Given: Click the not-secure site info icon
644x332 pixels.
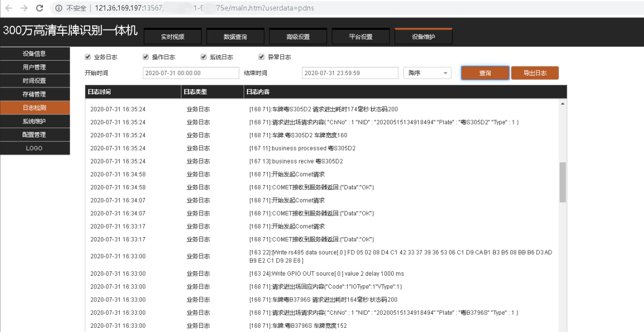Looking at the screenshot, I should point(58,8).
